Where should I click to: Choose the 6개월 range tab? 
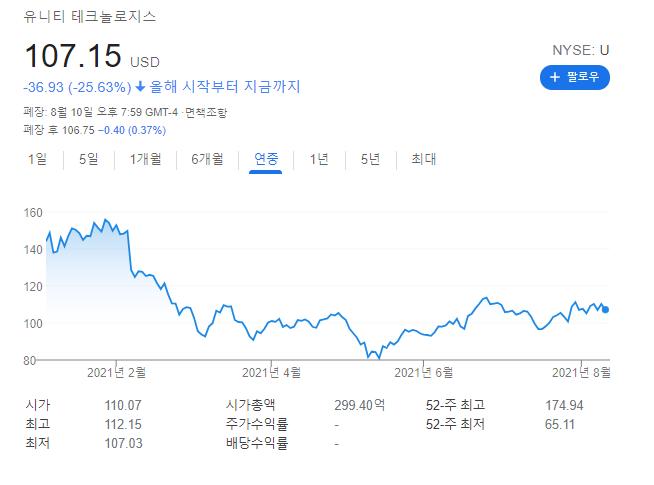coord(207,159)
